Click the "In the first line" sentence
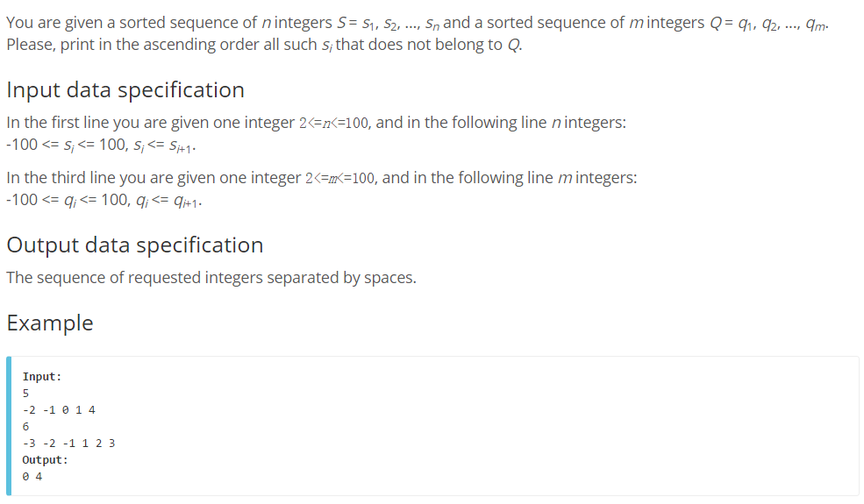 tap(149, 123)
